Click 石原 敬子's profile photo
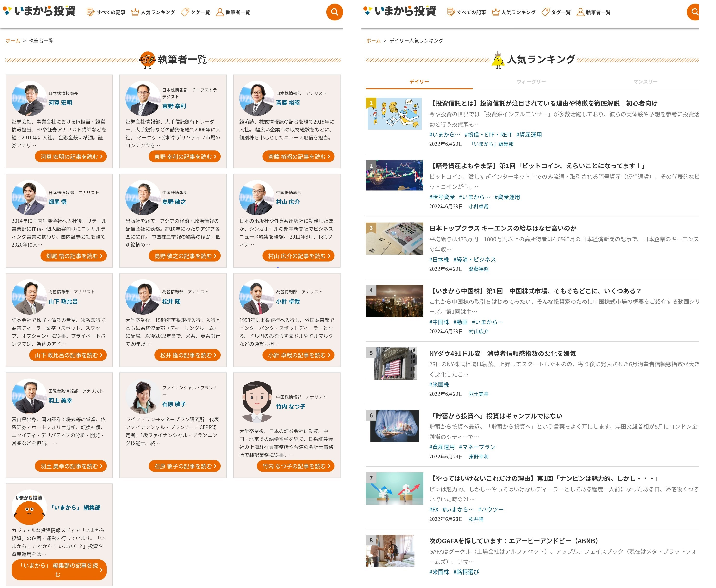This screenshot has width=716, height=588. [x=143, y=396]
